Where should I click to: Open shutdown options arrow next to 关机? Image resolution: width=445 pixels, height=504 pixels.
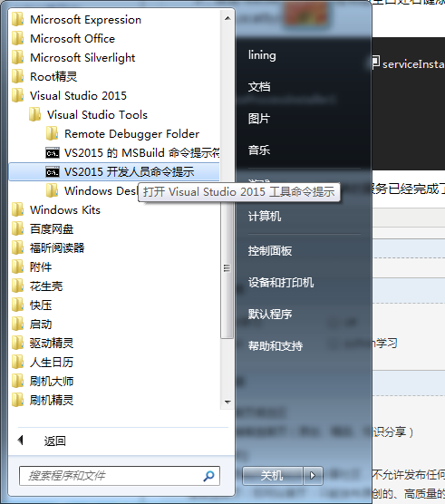click(313, 475)
